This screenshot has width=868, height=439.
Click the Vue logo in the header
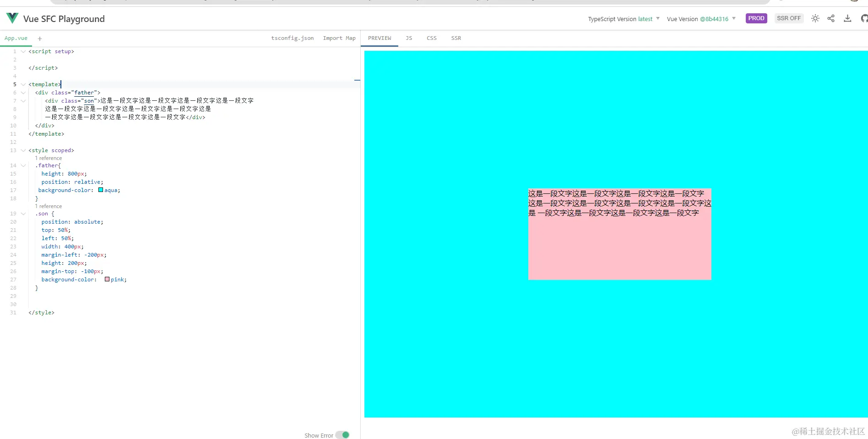point(12,18)
